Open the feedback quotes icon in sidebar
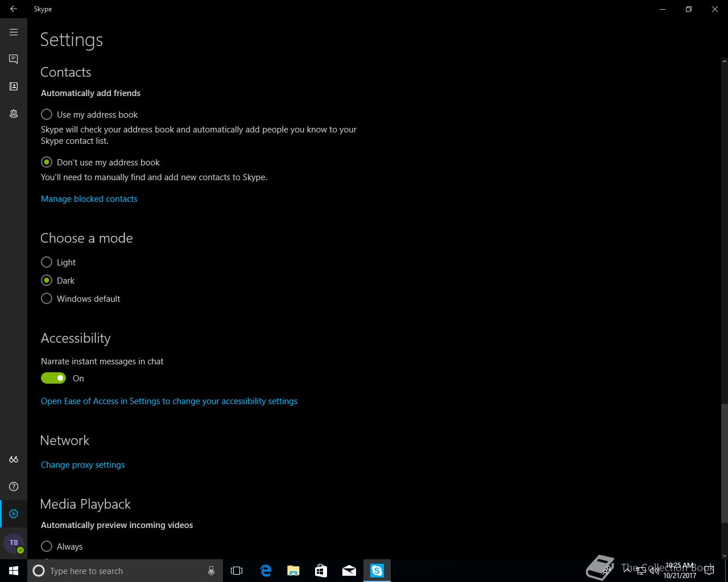Viewport: 728px width, 582px height. click(14, 459)
